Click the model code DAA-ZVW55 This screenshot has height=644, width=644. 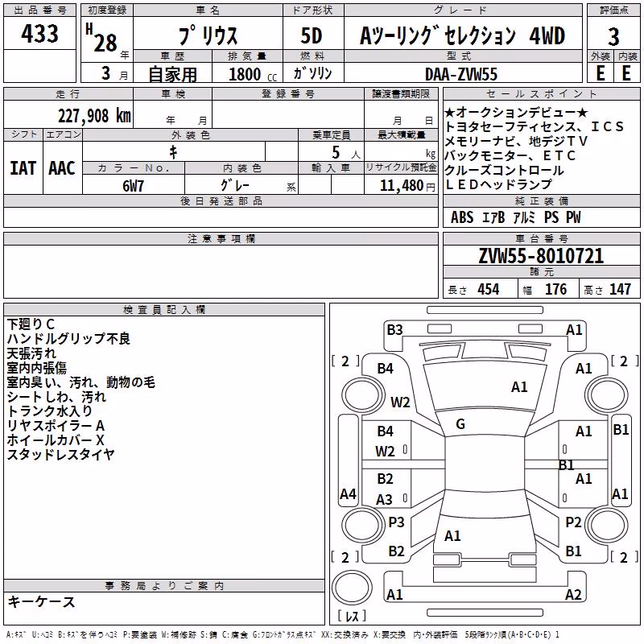[x=461, y=74]
